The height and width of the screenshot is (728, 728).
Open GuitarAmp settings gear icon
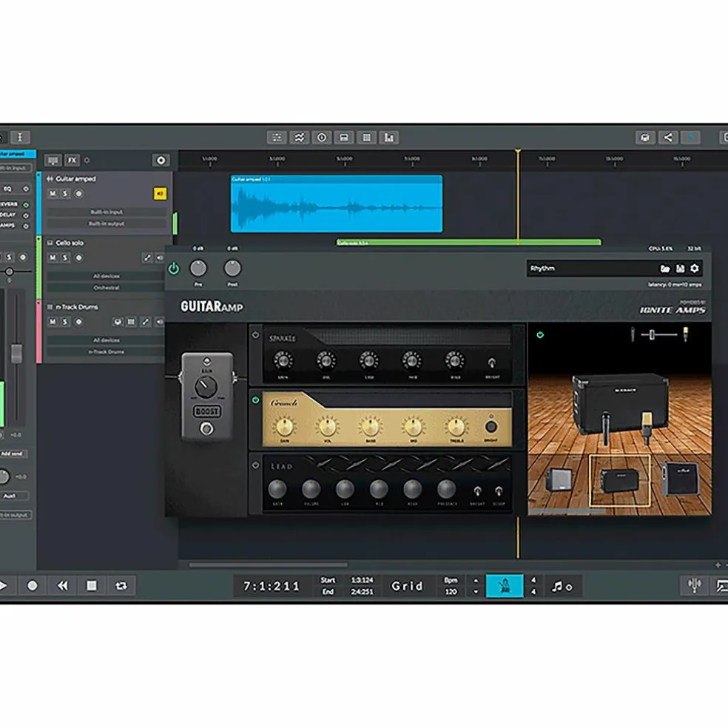(x=695, y=269)
